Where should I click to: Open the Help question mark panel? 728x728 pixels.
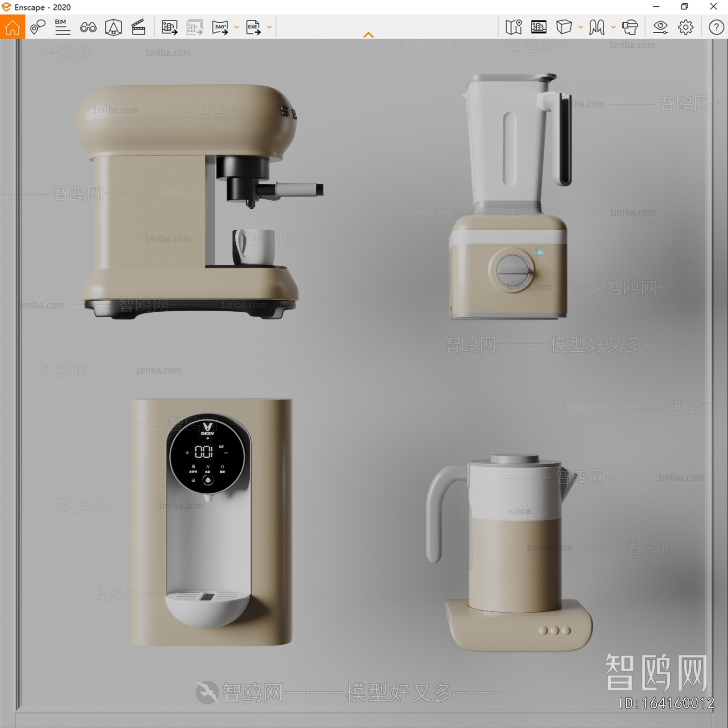pyautogui.click(x=716, y=27)
